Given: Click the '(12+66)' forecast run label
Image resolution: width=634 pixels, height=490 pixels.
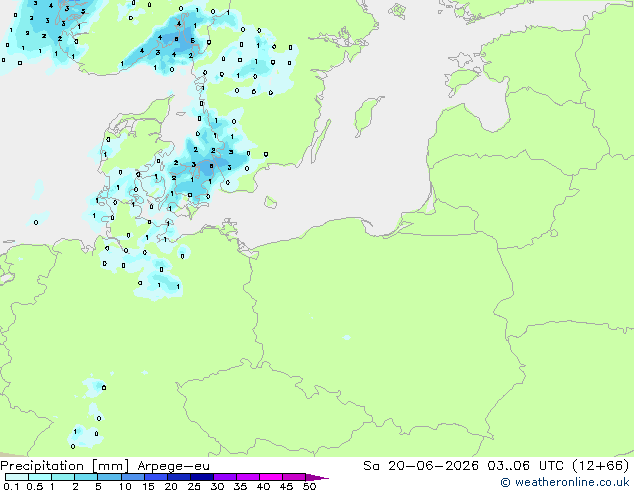Looking at the screenshot, I should pyautogui.click(x=601, y=466).
